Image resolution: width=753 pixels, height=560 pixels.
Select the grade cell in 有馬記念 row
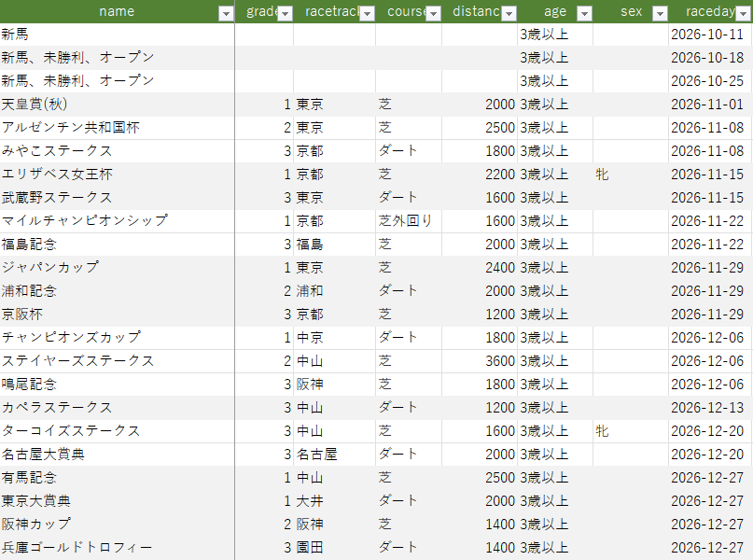click(x=264, y=477)
